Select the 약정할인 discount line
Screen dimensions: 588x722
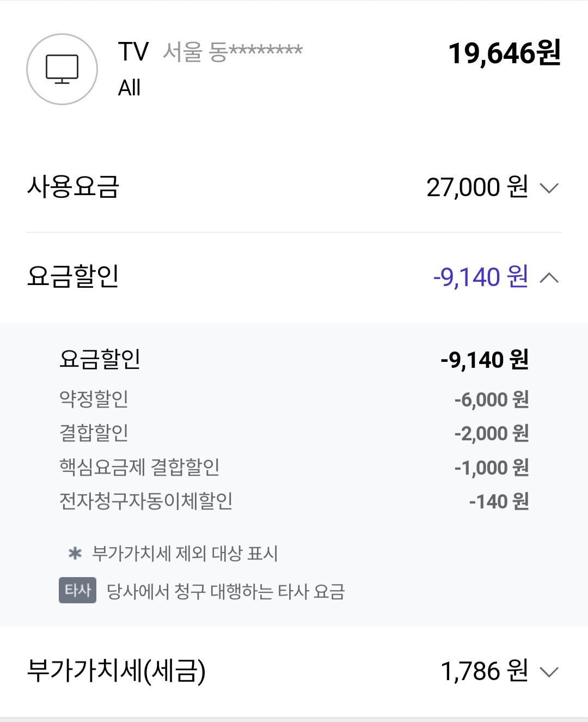click(94, 399)
